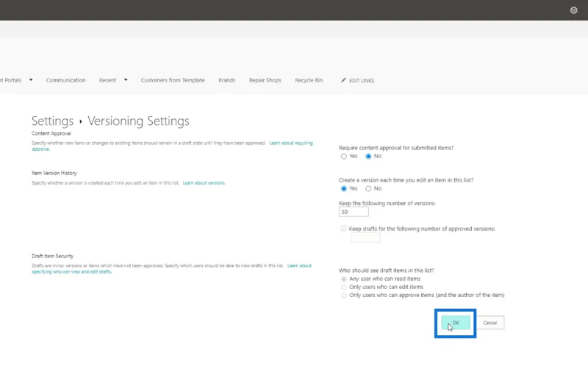The height and width of the screenshot is (392, 588).
Task: Choose Only users who can approve items
Action: point(343,296)
